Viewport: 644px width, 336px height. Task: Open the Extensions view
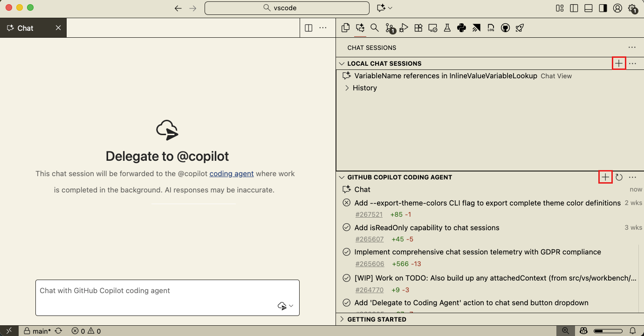(418, 28)
